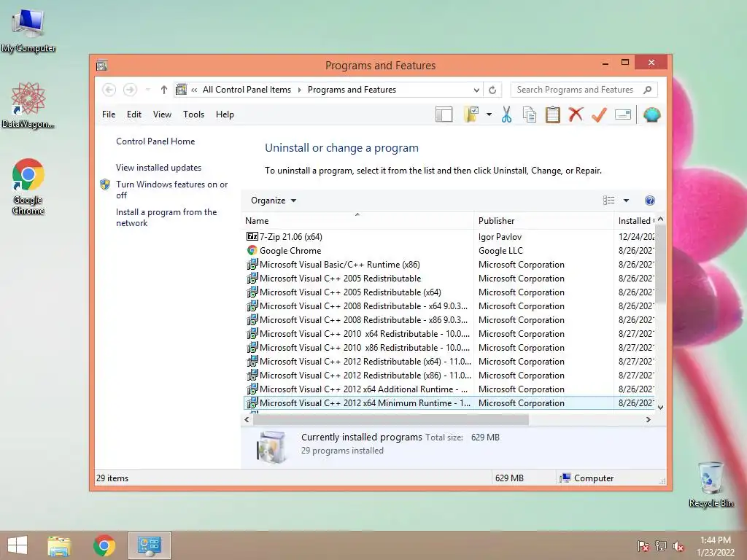This screenshot has width=747, height=560.
Task: Select 7-Zip 21.06 (x64) entry
Action: [x=449, y=237]
